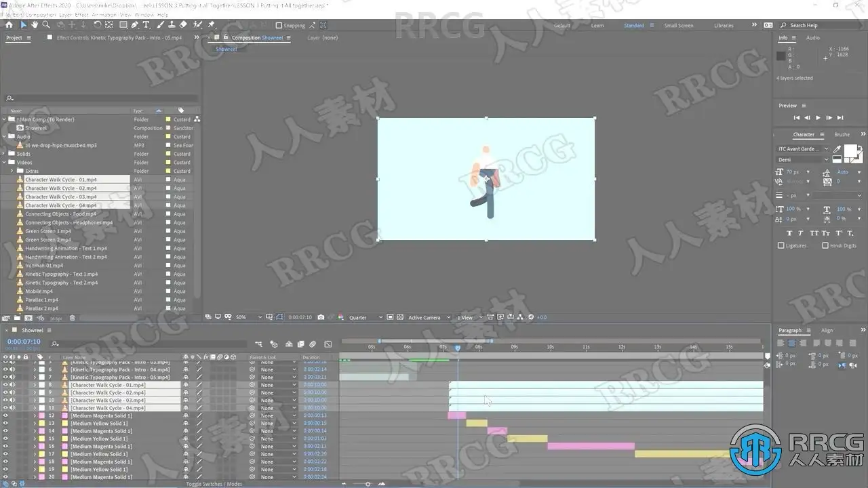This screenshot has height=488, width=868.
Task: Open the ITC Avant Garde font family dropdown
Action: click(803, 149)
